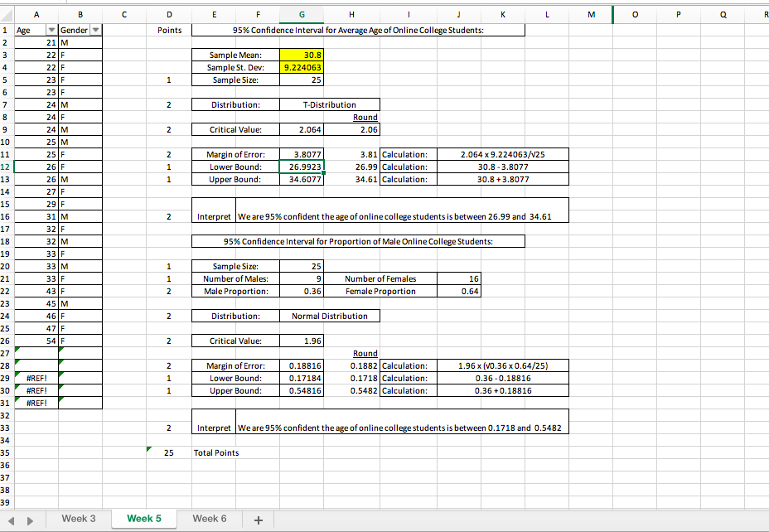Switch to the Week 6 sheet tab
The image size is (769, 532).
(210, 519)
